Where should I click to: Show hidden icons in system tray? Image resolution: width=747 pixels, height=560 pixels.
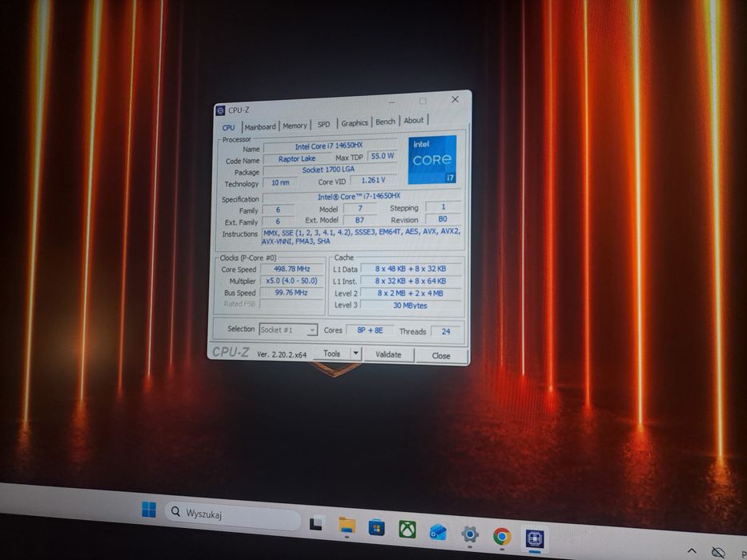[x=693, y=550]
